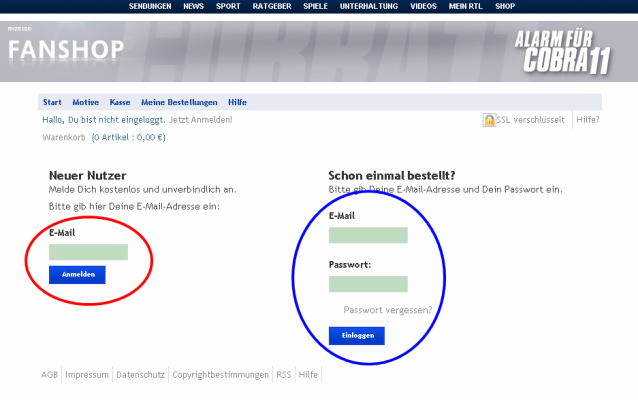The height and width of the screenshot is (400, 638).
Task: Click the Passwort vergessen? link
Action: 388,310
